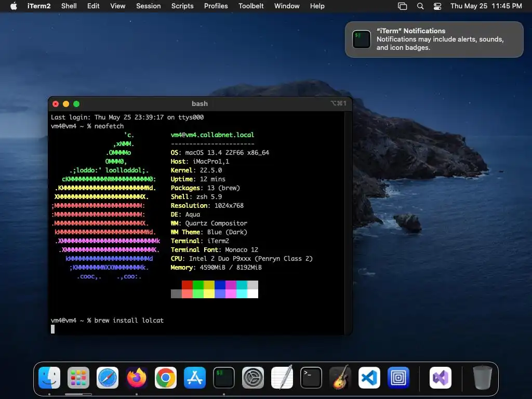The image size is (532, 399).
Task: Open Spotlight search in menu bar
Action: point(420,6)
